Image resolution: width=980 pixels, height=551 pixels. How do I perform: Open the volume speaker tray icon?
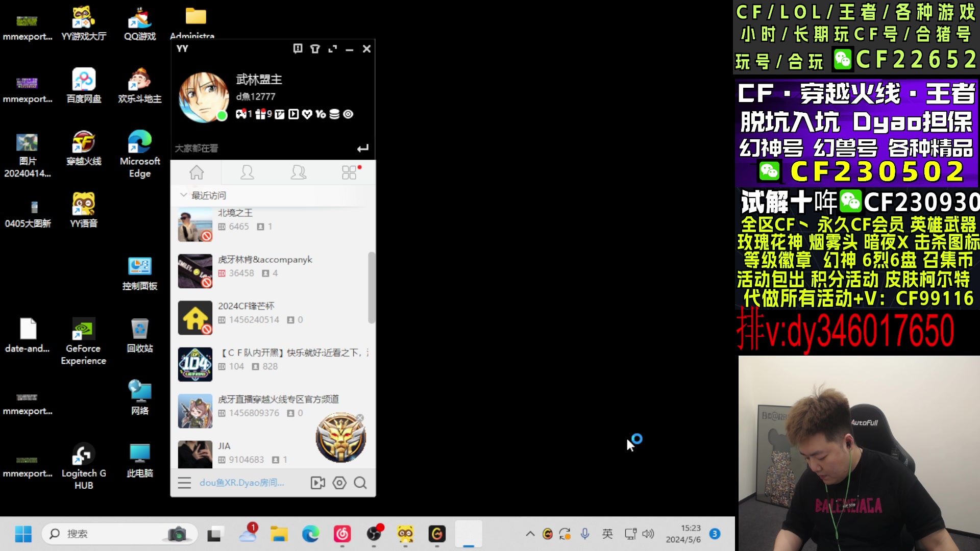click(648, 534)
